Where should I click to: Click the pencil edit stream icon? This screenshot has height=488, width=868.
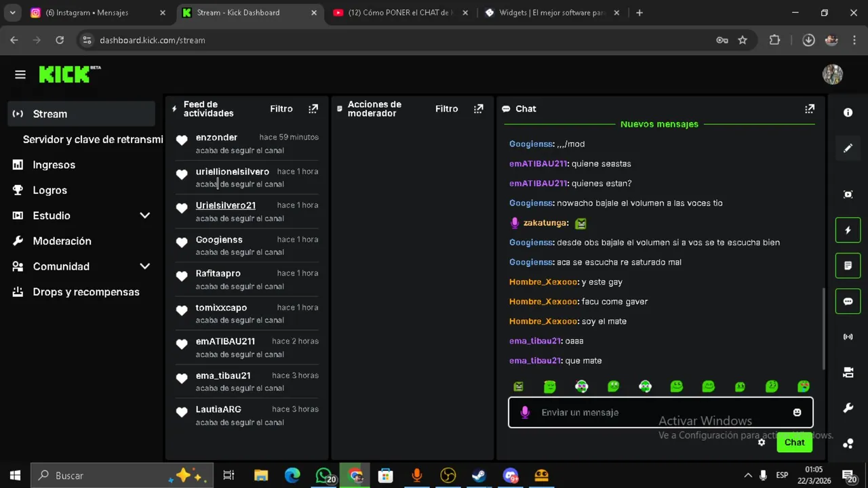point(848,148)
